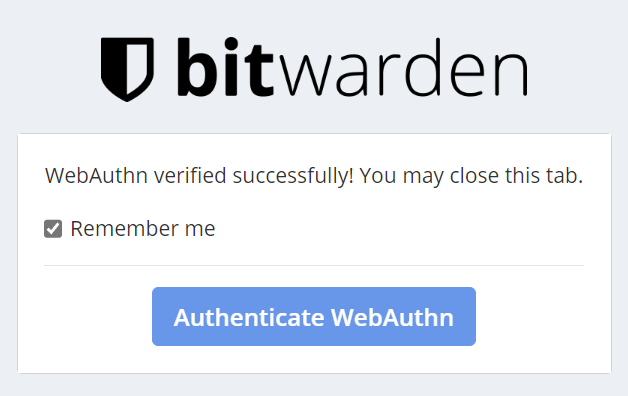This screenshot has width=628, height=396.
Task: Click the word "successfully!" in the message
Action: pos(293,176)
